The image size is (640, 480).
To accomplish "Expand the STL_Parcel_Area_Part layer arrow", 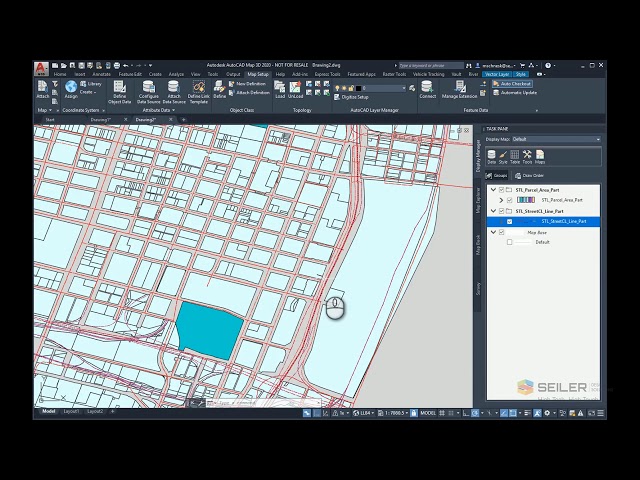I will (x=501, y=200).
